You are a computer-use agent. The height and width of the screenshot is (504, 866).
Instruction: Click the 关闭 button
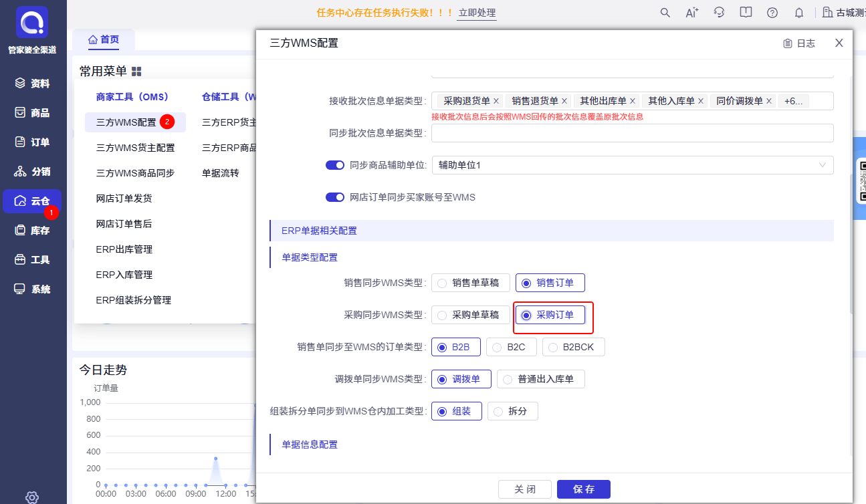(x=525, y=489)
